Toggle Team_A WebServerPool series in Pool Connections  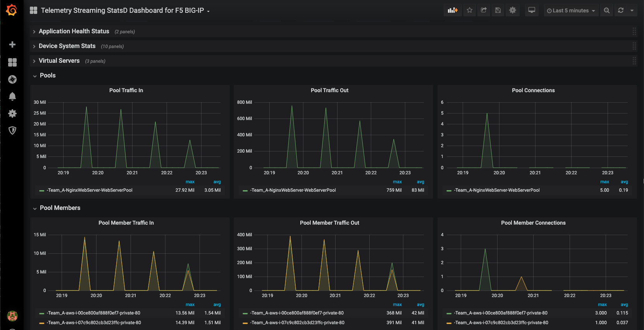[x=497, y=190]
